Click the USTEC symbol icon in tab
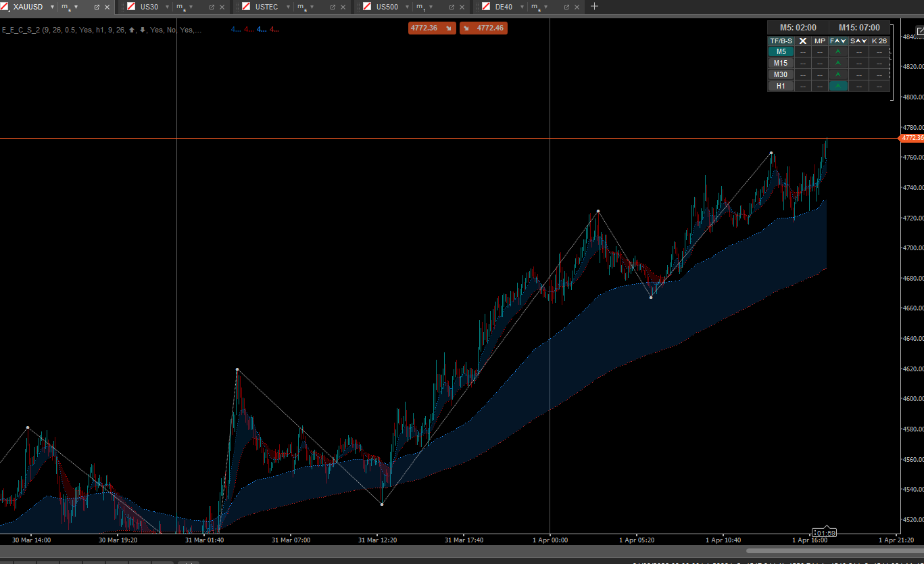924x564 pixels. pos(247,7)
